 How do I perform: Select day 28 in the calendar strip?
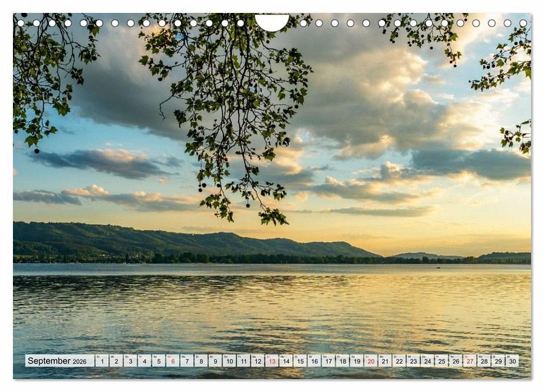click(x=485, y=361)
